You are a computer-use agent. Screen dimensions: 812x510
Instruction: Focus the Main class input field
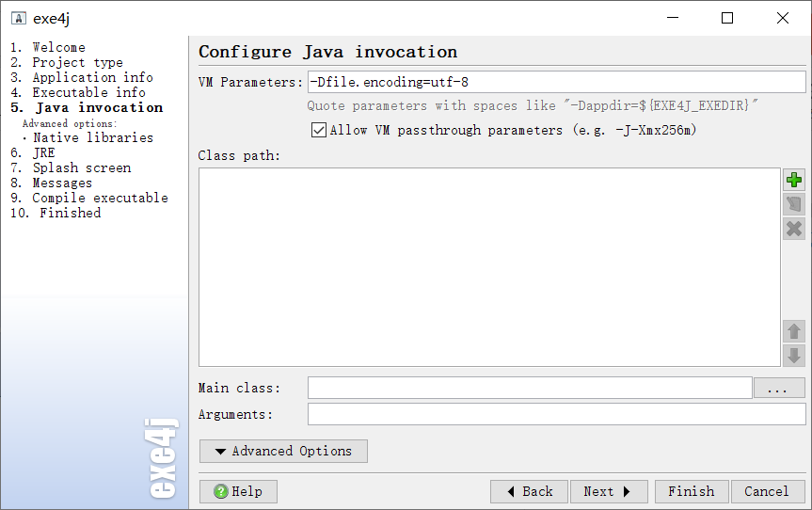[x=530, y=388]
